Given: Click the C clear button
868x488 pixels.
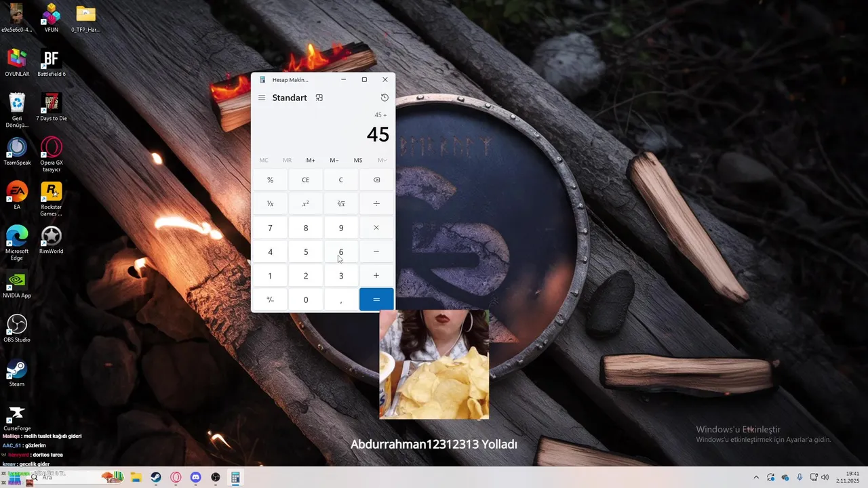Looking at the screenshot, I should click(341, 180).
